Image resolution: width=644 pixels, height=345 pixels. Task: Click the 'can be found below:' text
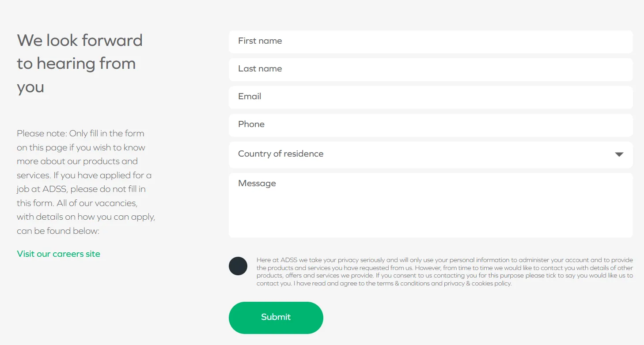point(58,231)
